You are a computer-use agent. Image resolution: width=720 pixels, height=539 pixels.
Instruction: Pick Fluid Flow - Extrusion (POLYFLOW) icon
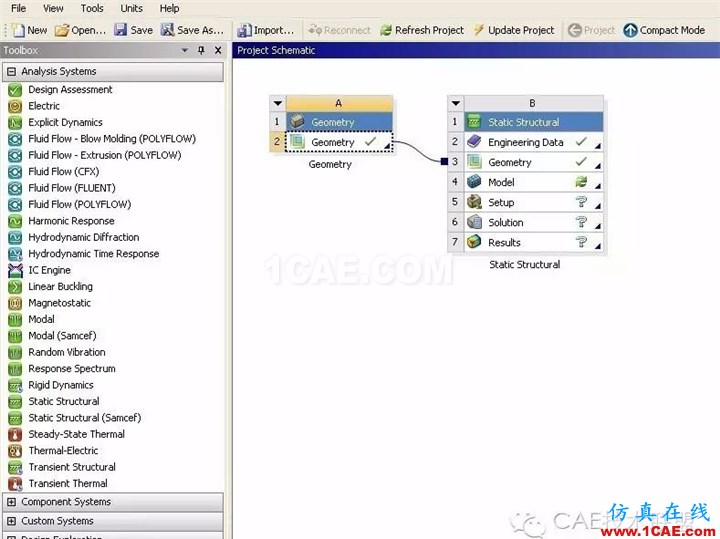(15, 155)
